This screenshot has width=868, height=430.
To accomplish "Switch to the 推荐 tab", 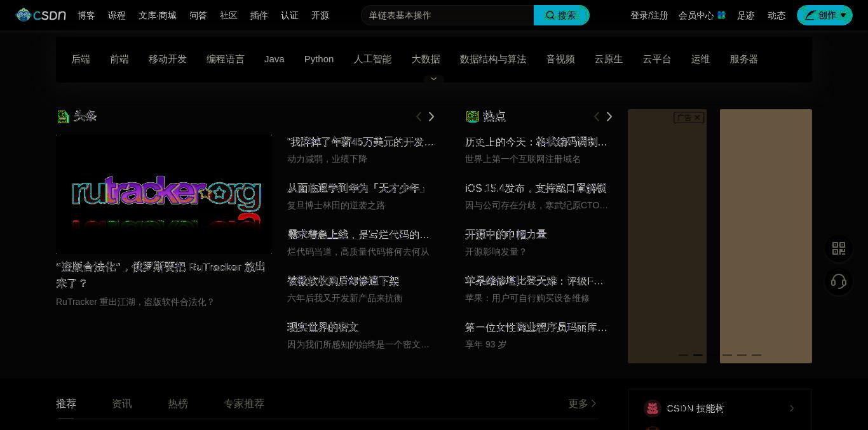I will [66, 403].
